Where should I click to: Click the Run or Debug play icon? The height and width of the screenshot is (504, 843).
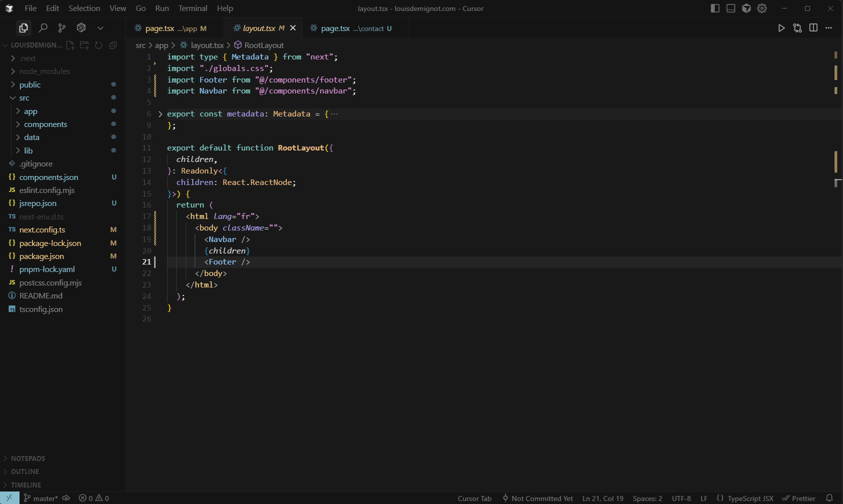[x=781, y=28]
